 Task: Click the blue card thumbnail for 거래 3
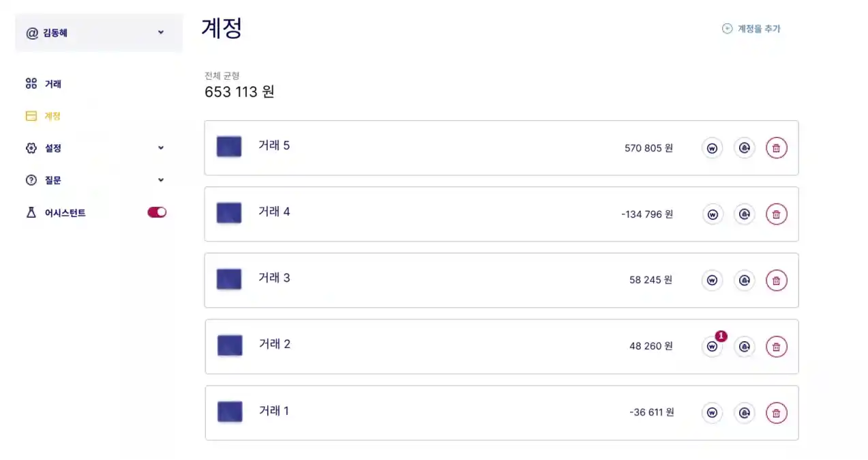pyautogui.click(x=229, y=279)
